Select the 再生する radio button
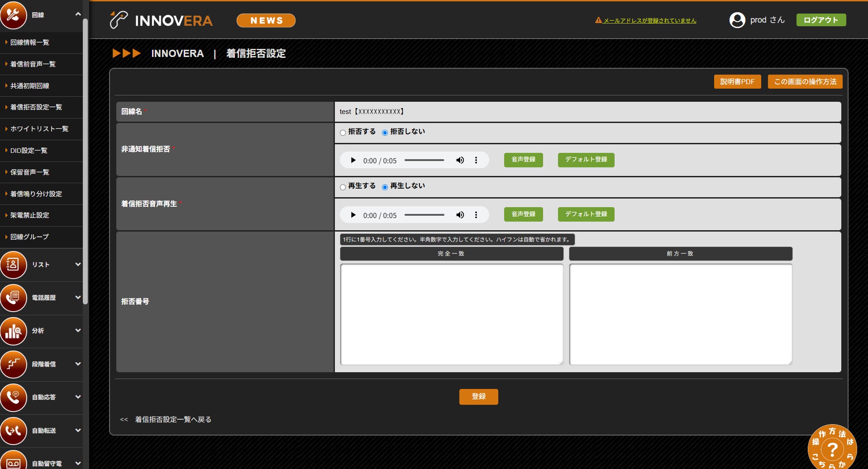The width and height of the screenshot is (868, 469). tap(343, 187)
